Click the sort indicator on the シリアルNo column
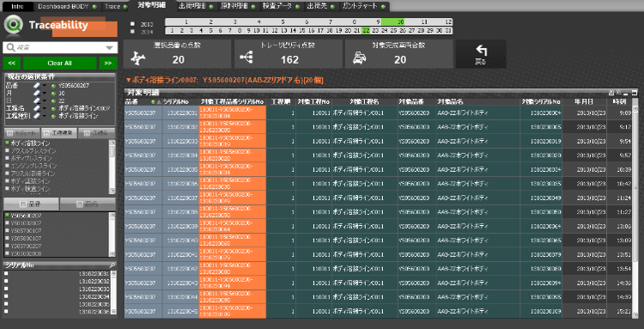 158,101
